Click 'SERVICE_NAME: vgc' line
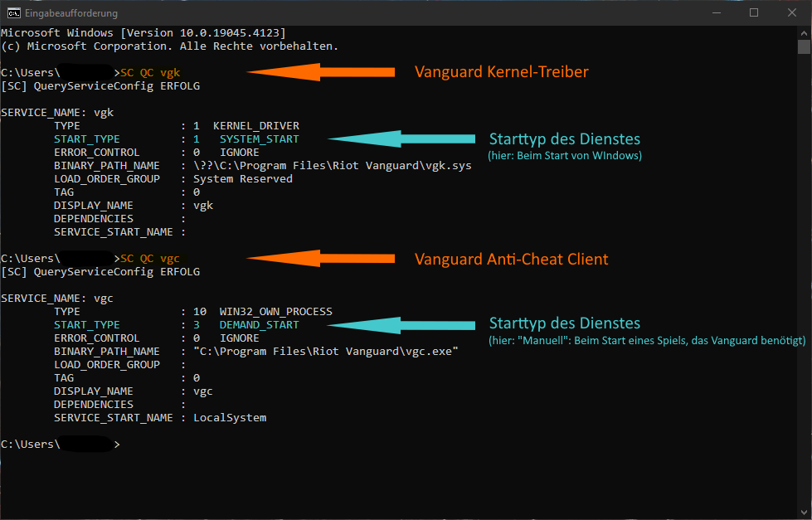This screenshot has height=520, width=812. tap(57, 299)
